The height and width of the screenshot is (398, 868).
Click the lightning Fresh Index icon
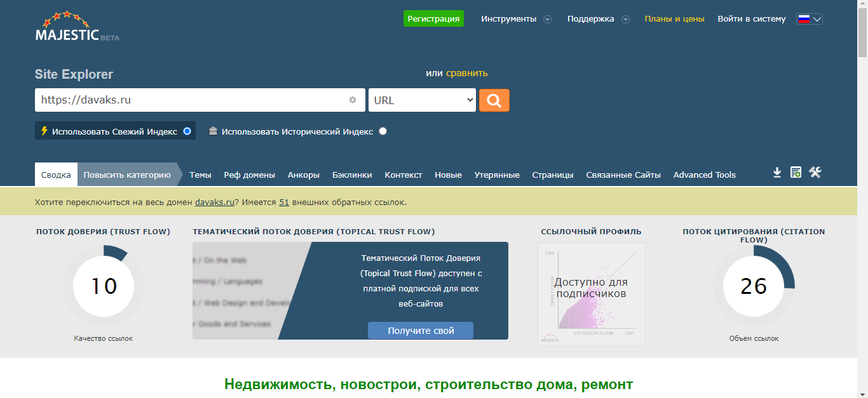point(44,131)
